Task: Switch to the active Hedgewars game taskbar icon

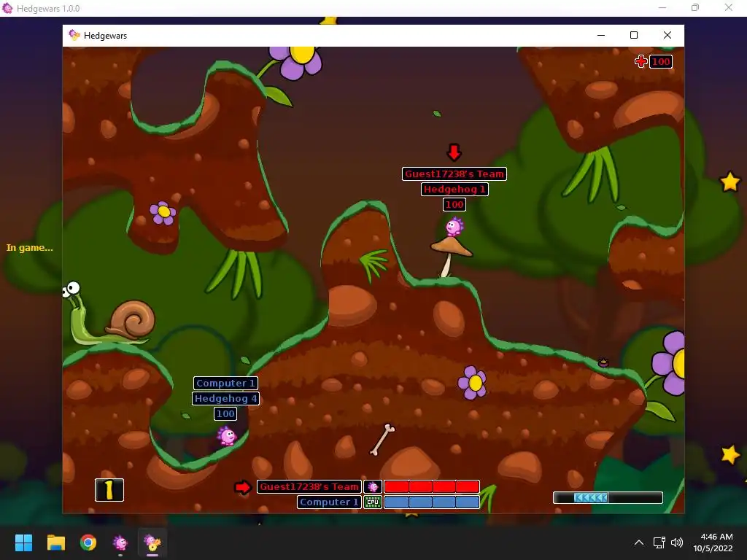Action: click(x=152, y=542)
